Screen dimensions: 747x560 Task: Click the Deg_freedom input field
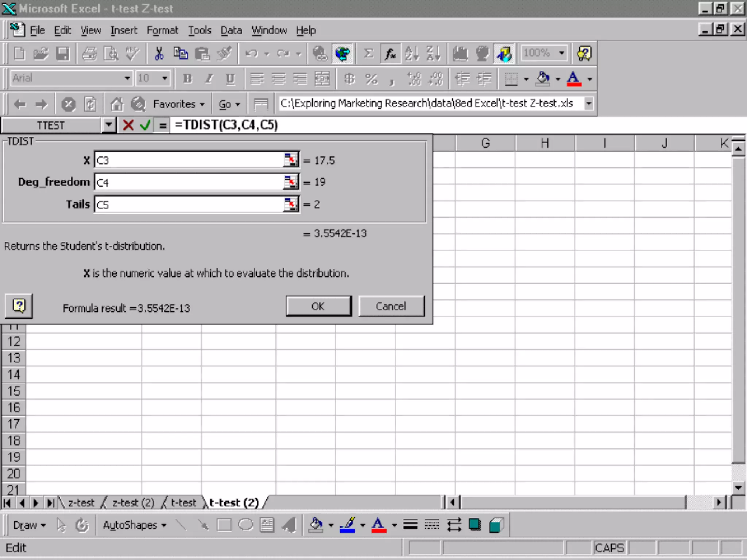188,182
